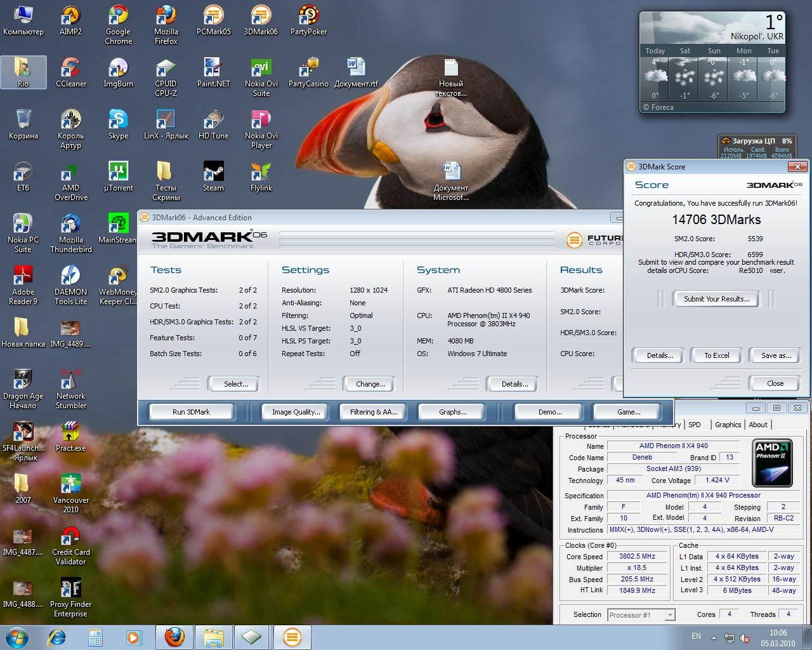This screenshot has width=812, height=650.
Task: Launch Google Chrome from the desktop
Action: (x=119, y=25)
